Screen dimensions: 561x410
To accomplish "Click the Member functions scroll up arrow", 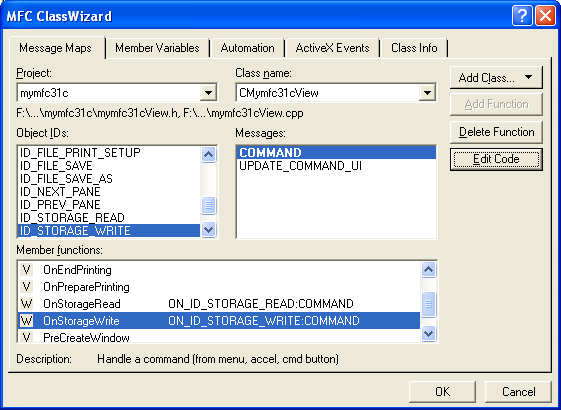I will tap(429, 269).
